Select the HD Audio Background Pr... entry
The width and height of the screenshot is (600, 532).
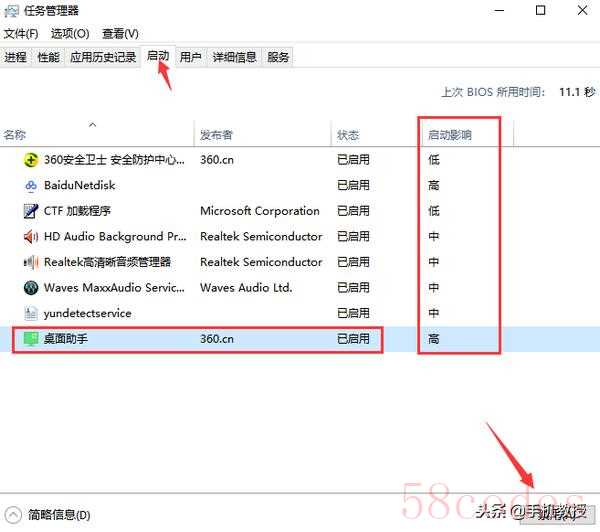(115, 237)
